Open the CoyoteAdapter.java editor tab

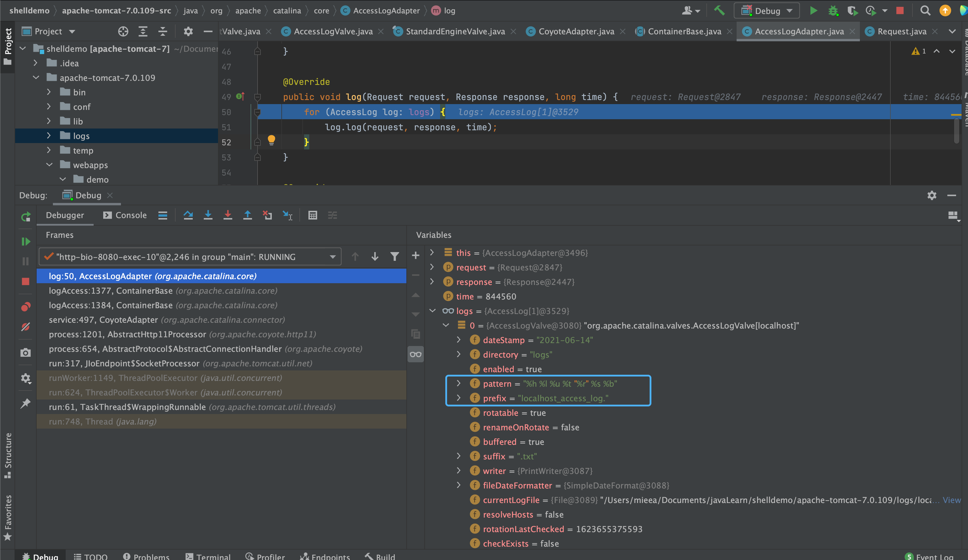tap(576, 31)
